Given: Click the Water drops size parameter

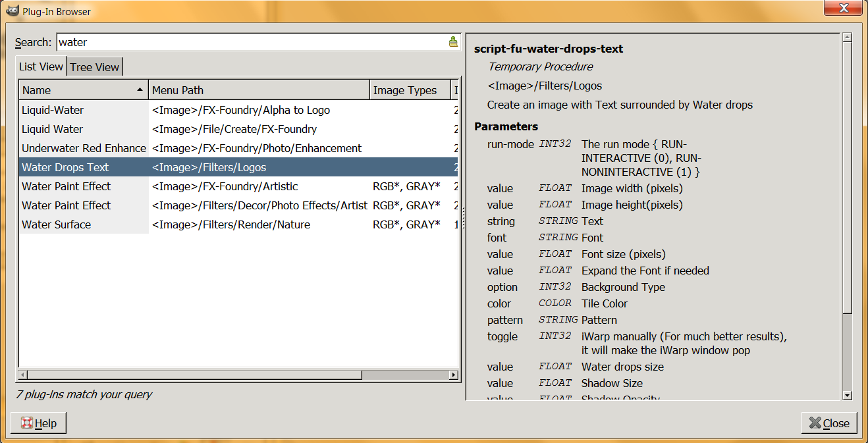Looking at the screenshot, I should coord(622,367).
